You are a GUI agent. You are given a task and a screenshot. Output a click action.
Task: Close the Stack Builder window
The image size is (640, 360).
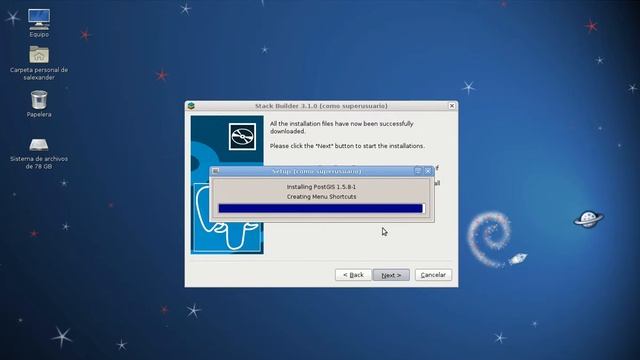click(452, 106)
